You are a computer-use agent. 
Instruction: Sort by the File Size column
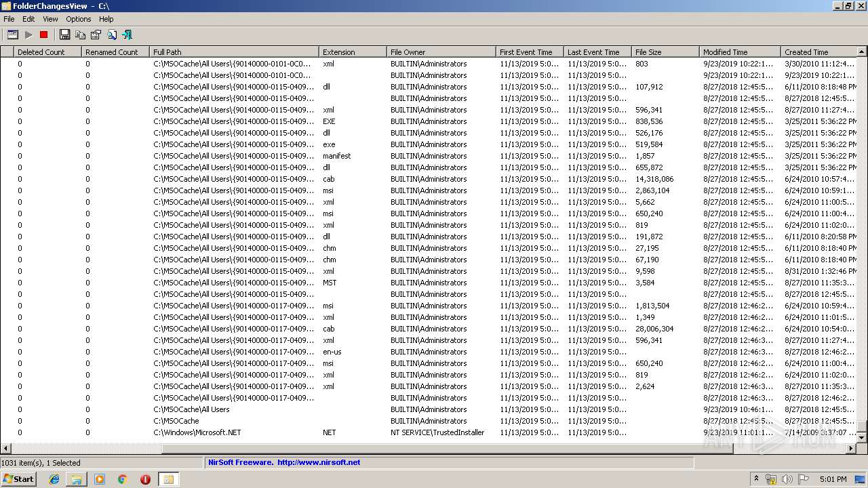click(x=665, y=52)
